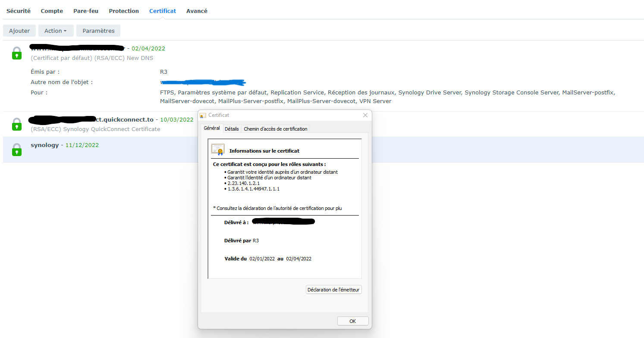Viewport: 644px width, 338px height.
Task: Click the 11/12/2022 expiry date
Action: tap(82, 145)
